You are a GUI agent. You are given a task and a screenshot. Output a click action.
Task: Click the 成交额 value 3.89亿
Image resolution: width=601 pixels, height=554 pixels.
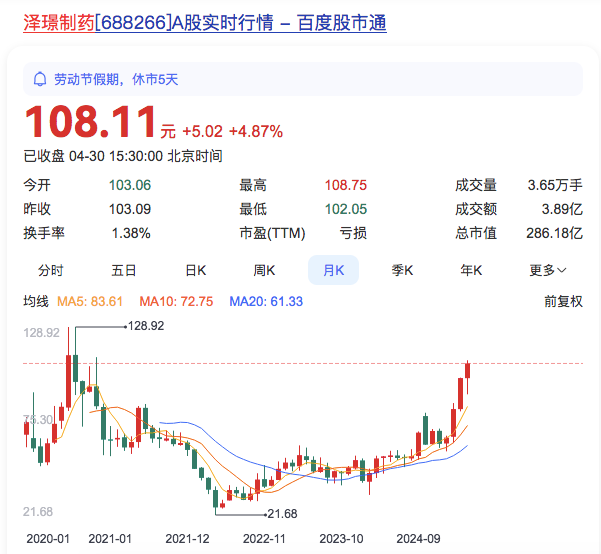point(562,209)
